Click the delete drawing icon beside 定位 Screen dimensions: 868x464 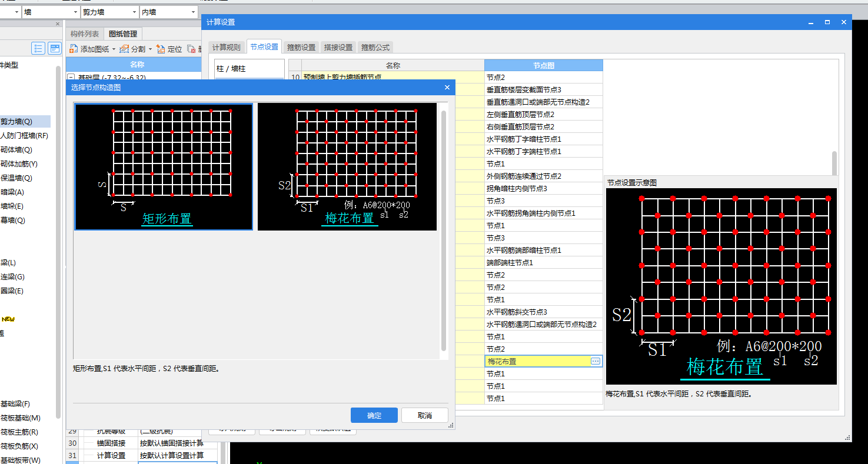click(x=191, y=49)
